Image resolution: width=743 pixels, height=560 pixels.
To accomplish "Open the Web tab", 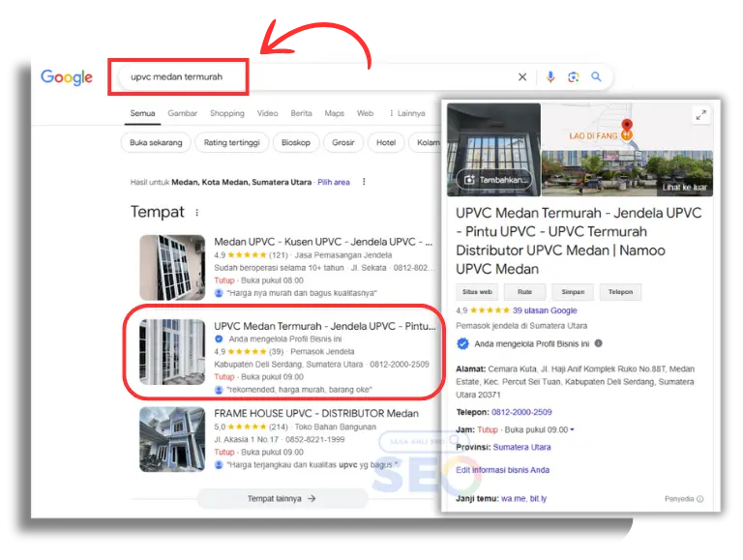I will click(x=365, y=113).
